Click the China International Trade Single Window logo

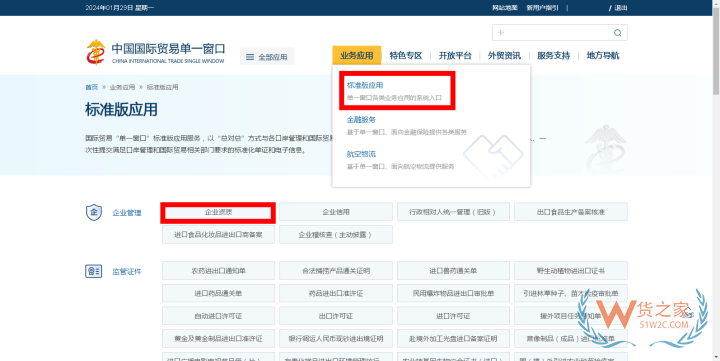155,52
